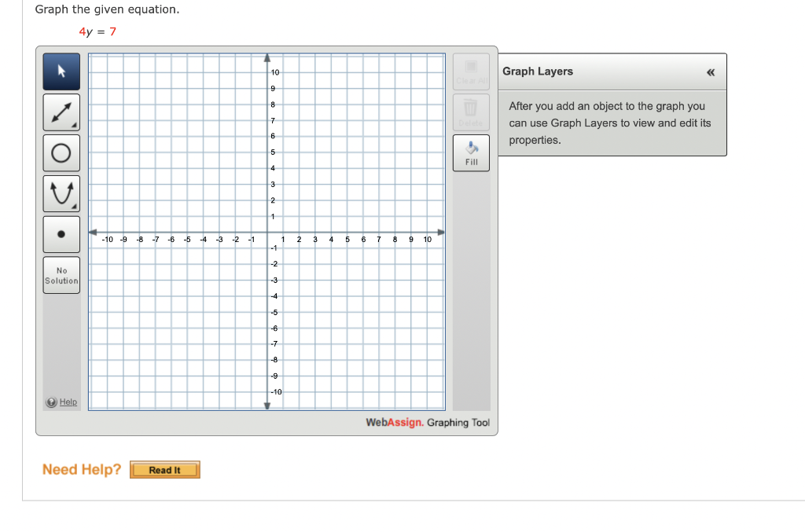Click the 1 label on the y-axis
Viewport: 805px width, 532px height.
click(x=273, y=217)
